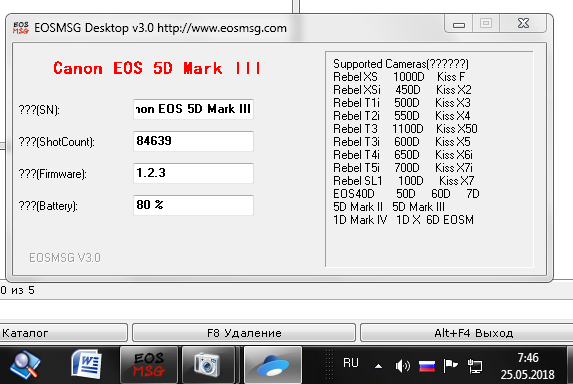Viewport: 573px width, 384px height.
Task: Click the EOSMSG V3.0 version text
Action: click(65, 258)
